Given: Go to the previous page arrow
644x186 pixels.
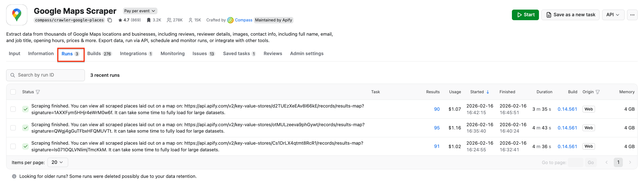Looking at the screenshot, I should pyautogui.click(x=606, y=162).
